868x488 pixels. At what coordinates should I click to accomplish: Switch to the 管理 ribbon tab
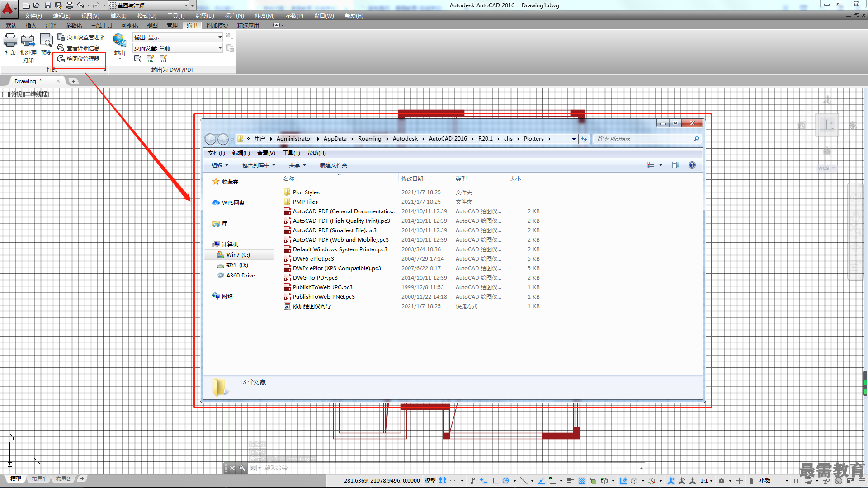[x=172, y=25]
